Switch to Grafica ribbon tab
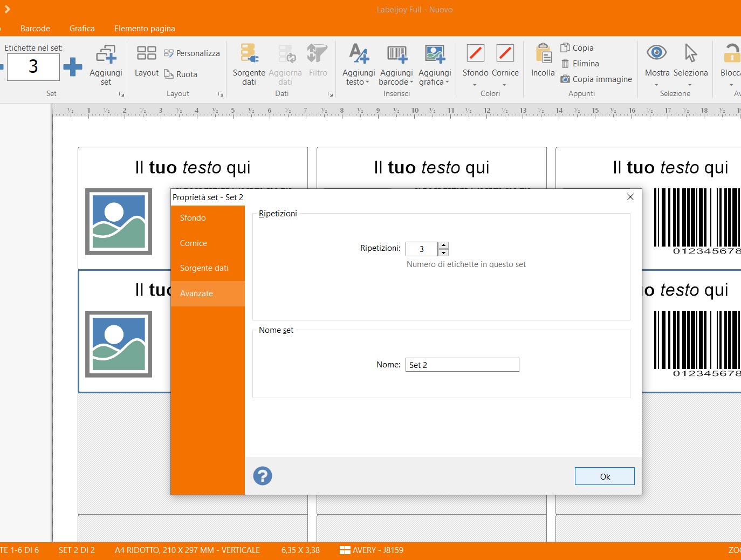Image resolution: width=741 pixels, height=560 pixels. click(82, 29)
